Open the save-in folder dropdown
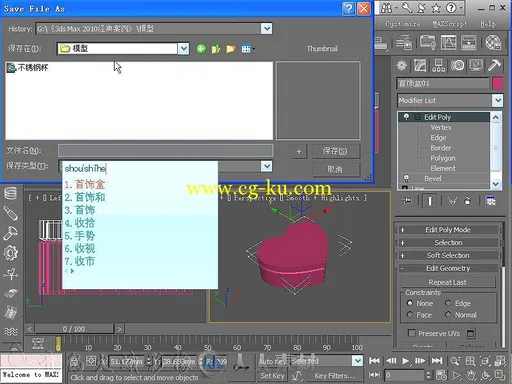Viewport: 512px width, 384px height. pyautogui.click(x=183, y=49)
